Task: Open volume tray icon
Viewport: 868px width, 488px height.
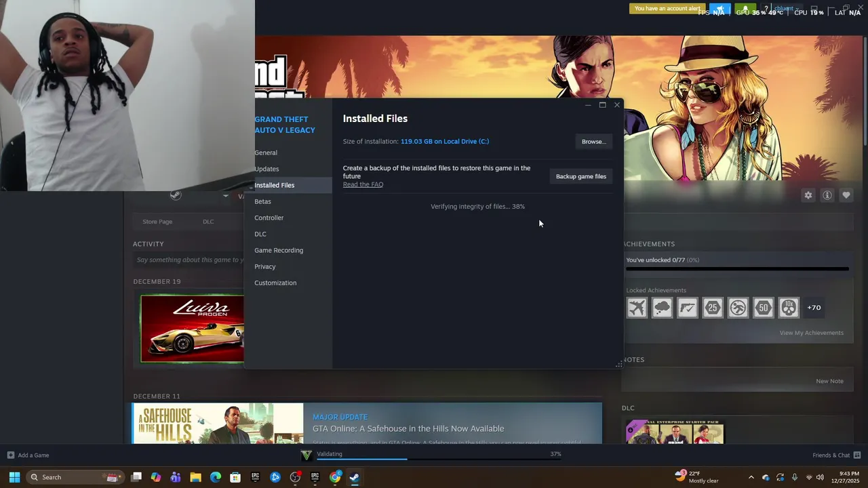Action: pos(821,477)
